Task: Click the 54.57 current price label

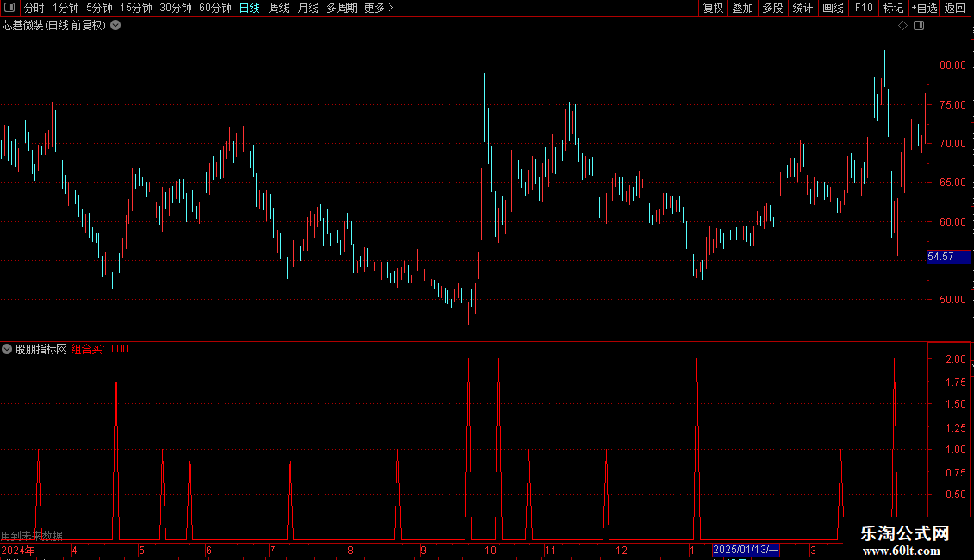Action: coord(948,257)
